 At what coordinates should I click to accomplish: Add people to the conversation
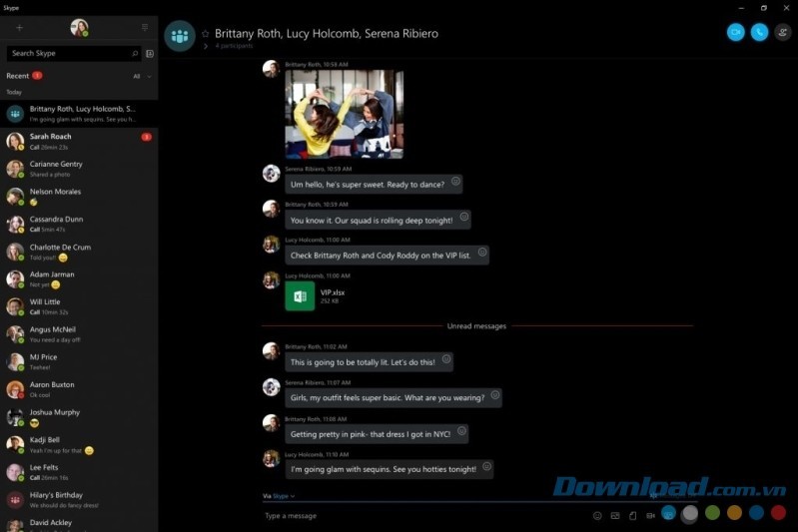coord(783,32)
